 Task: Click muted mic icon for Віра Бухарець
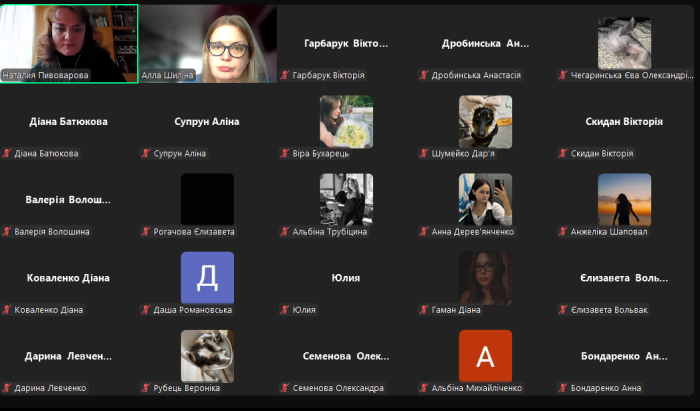click(285, 153)
